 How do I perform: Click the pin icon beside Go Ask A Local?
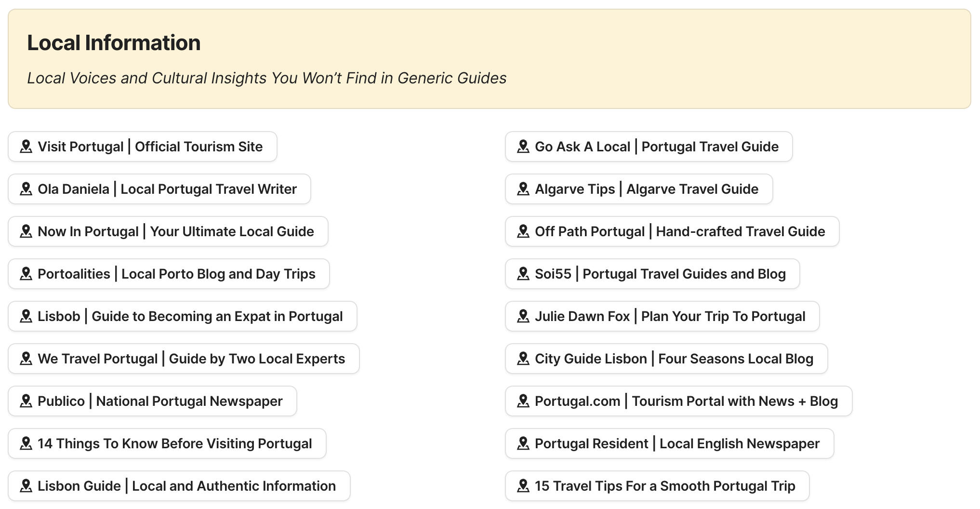(523, 147)
